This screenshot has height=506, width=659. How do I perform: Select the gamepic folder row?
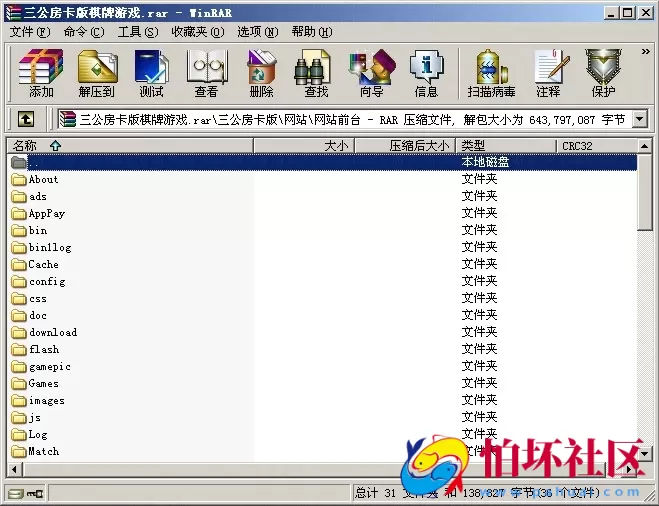(x=322, y=367)
